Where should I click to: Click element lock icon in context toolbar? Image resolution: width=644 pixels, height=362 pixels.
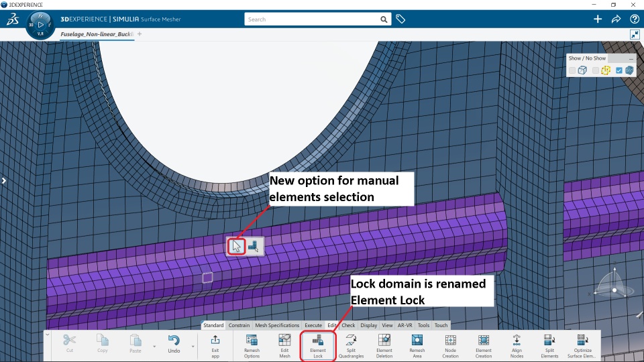pyautogui.click(x=254, y=246)
